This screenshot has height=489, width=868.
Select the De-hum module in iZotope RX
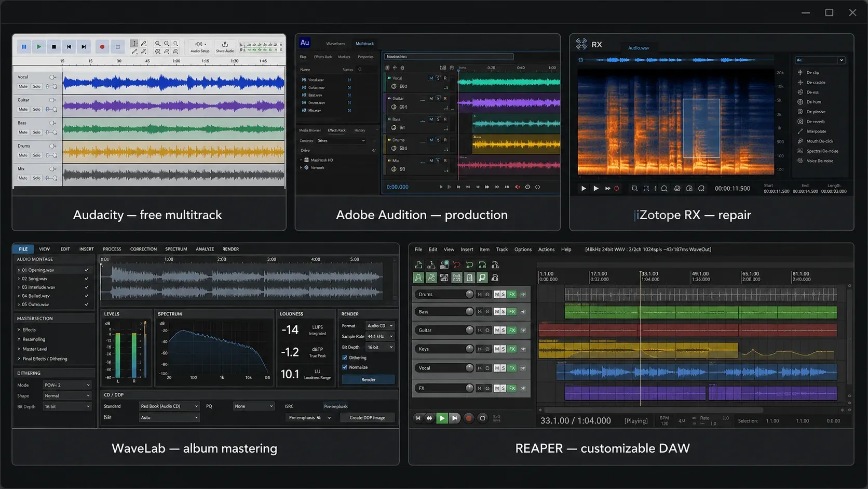(813, 102)
